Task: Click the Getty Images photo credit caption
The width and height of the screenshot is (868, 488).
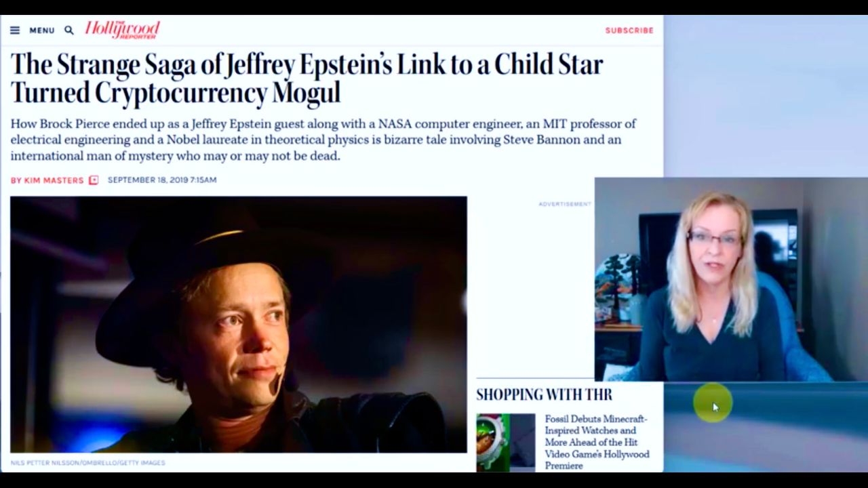Action: coord(87,463)
